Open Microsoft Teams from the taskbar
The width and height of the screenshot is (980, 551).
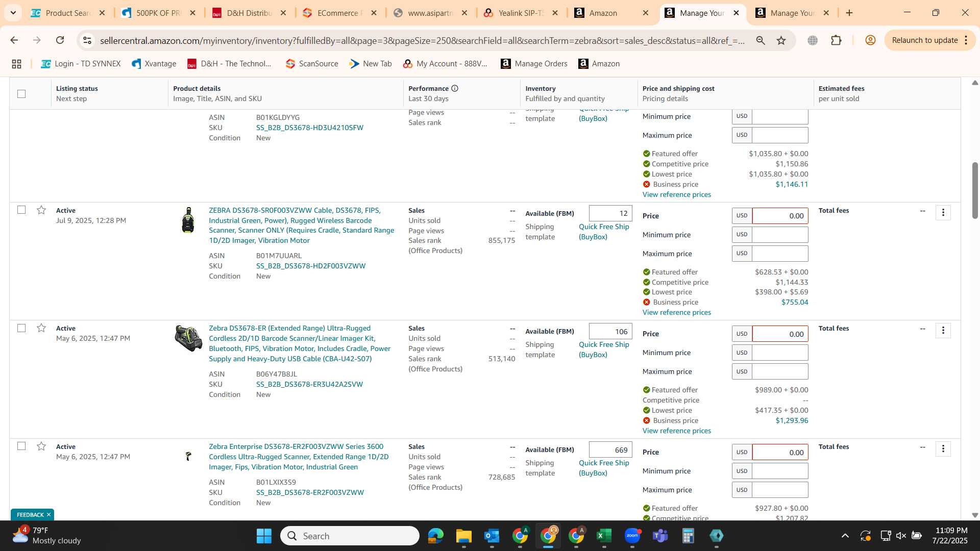[x=660, y=536]
